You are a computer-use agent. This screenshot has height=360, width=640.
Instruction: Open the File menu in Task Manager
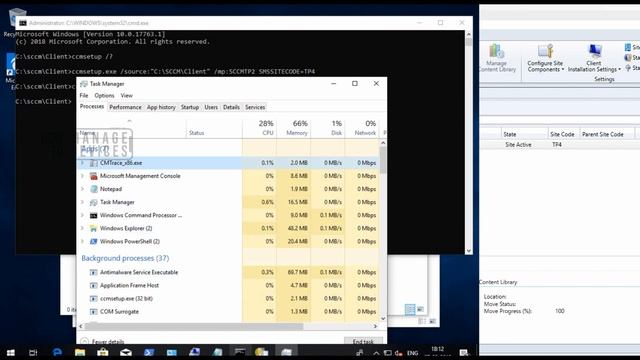(84, 96)
